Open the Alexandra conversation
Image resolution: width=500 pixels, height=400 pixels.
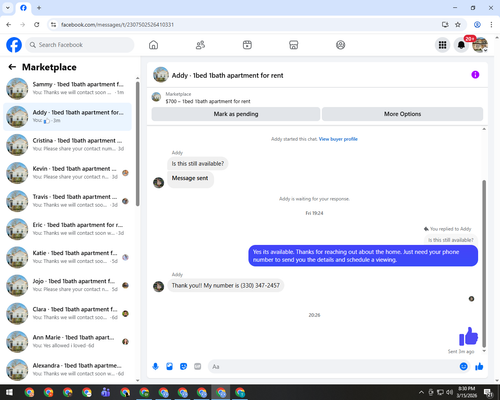pos(67,370)
